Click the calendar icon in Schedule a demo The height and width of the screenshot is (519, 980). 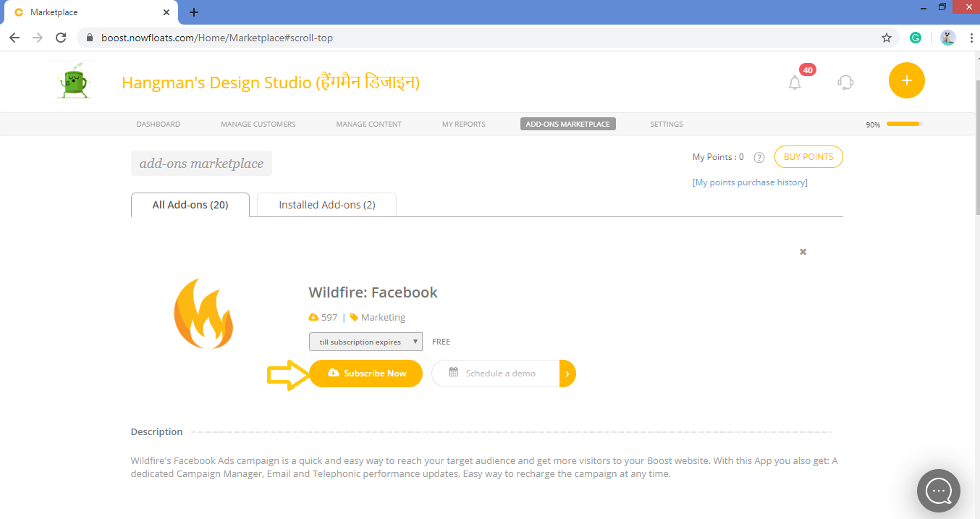[454, 372]
